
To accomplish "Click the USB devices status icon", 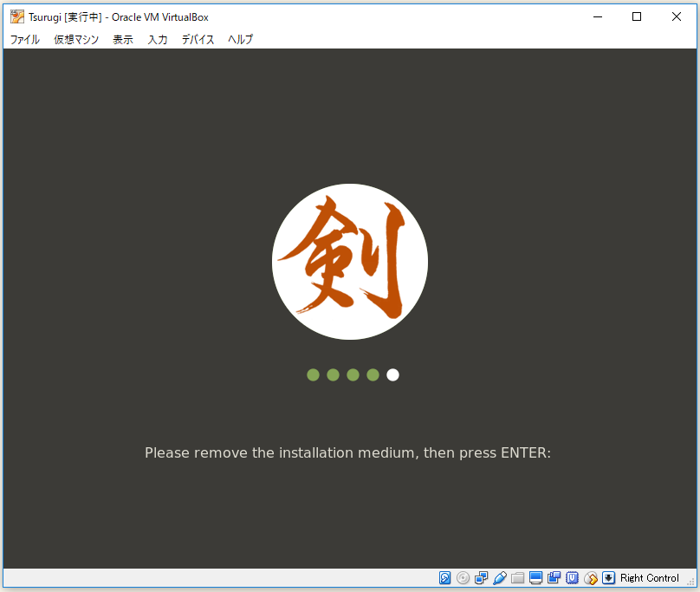I will pyautogui.click(x=500, y=578).
